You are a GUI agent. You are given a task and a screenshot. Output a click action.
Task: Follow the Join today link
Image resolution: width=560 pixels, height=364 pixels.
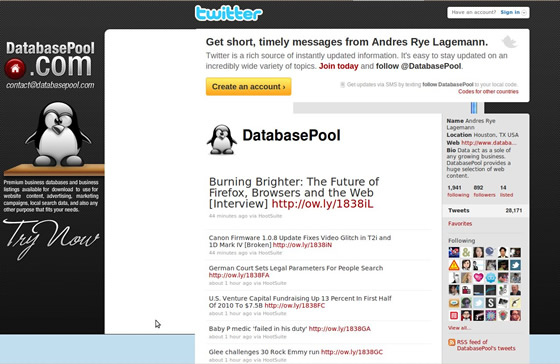click(x=339, y=66)
